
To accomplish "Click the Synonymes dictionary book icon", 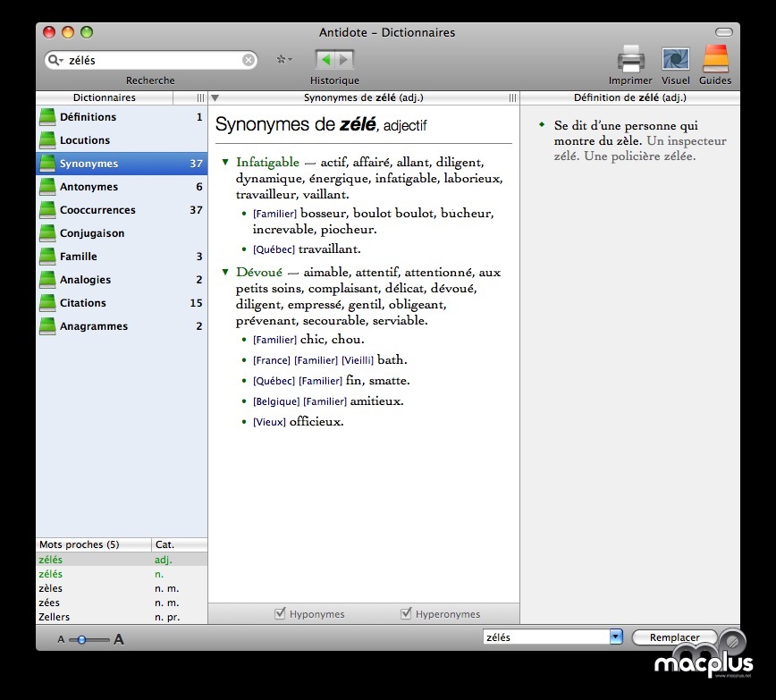I will (47, 164).
